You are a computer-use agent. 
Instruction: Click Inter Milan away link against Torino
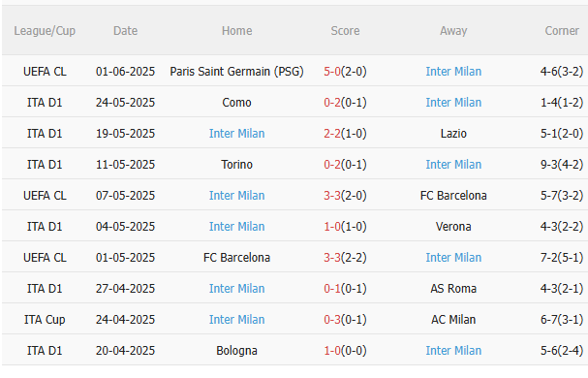[453, 165]
